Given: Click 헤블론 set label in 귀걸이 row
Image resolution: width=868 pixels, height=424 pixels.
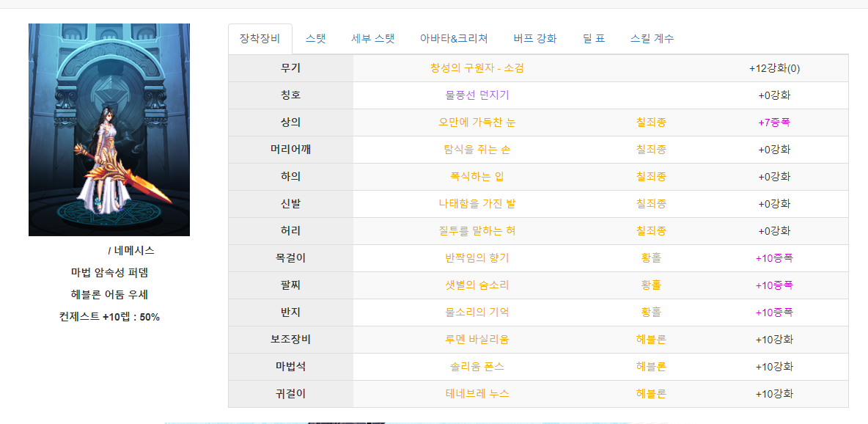Looking at the screenshot, I should (x=651, y=394).
